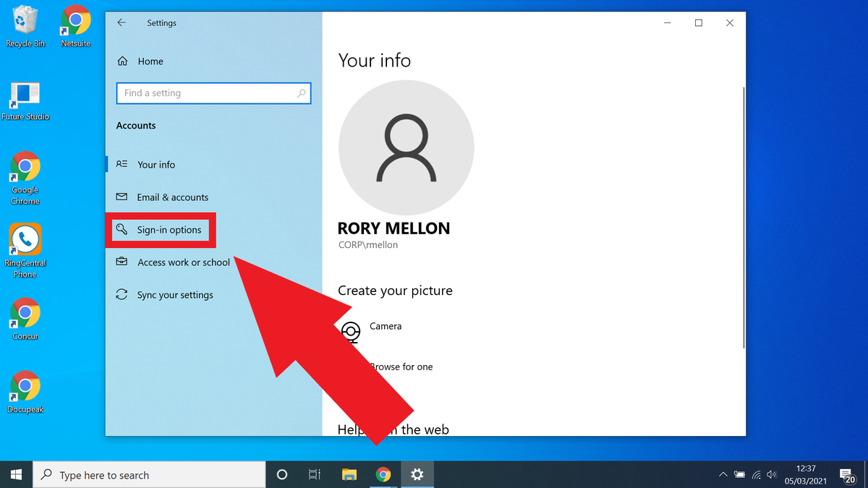Click the Windows Start button
Viewport: 868px width, 488px height.
[15, 474]
